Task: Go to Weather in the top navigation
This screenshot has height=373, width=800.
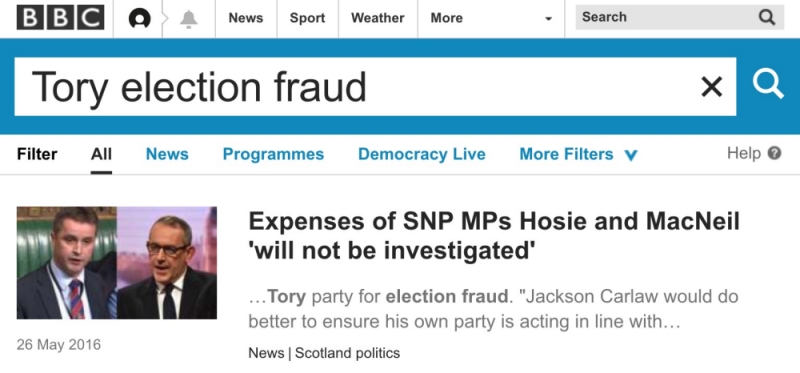Action: point(378,18)
